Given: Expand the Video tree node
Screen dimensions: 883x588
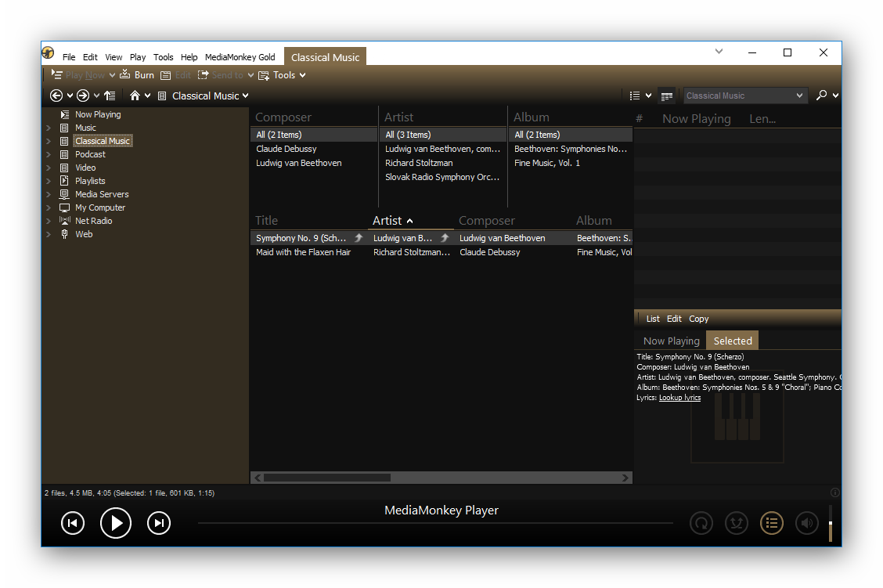Looking at the screenshot, I should tap(49, 168).
